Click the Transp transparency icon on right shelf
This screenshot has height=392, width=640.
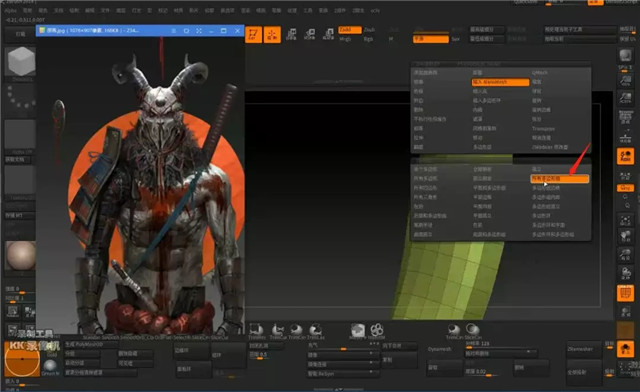tap(625, 312)
